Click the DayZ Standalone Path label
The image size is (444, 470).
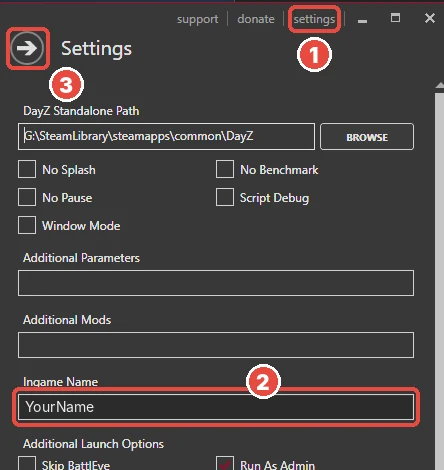pos(81,111)
